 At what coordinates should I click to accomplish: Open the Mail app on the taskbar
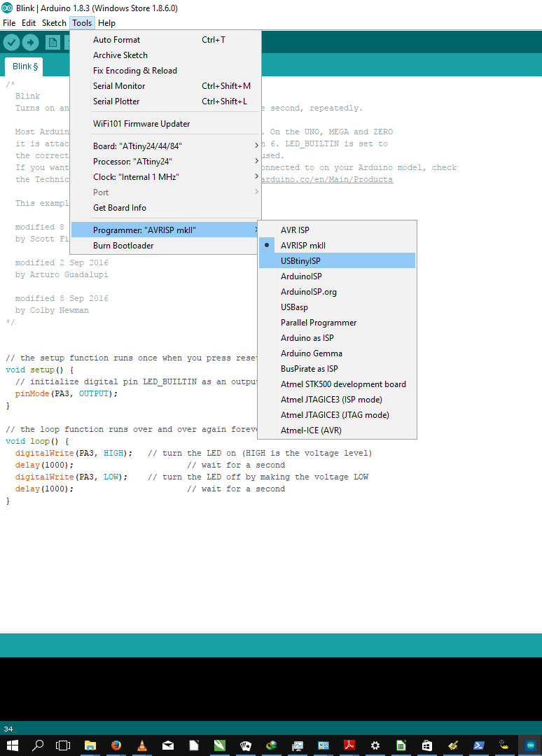[168, 745]
